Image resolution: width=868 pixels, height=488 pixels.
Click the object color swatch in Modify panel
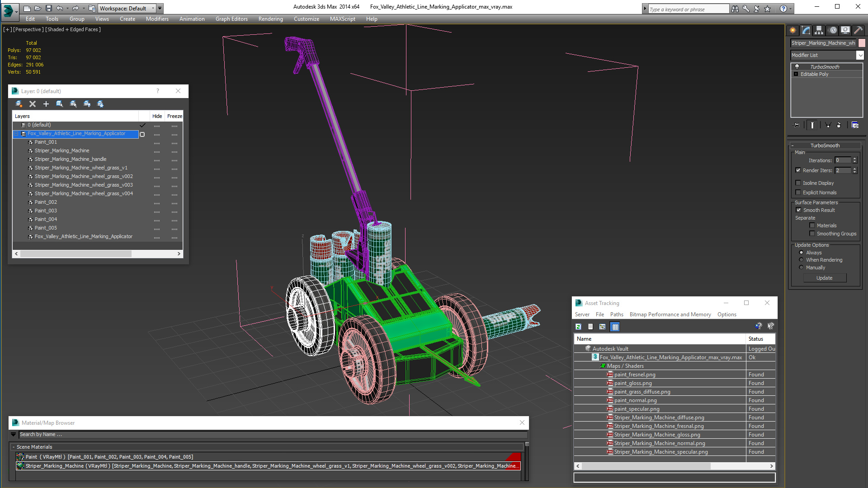(862, 43)
